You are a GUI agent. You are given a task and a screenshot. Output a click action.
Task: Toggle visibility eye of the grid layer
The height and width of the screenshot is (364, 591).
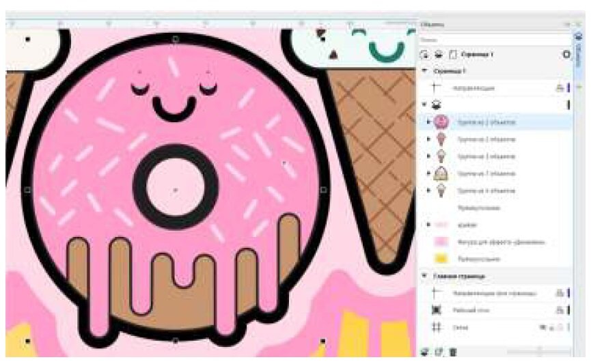click(x=542, y=327)
